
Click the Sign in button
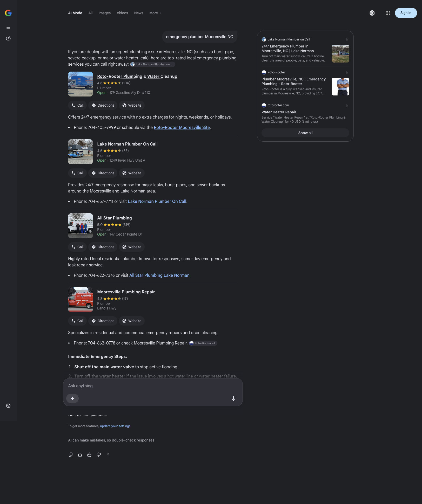tap(406, 13)
